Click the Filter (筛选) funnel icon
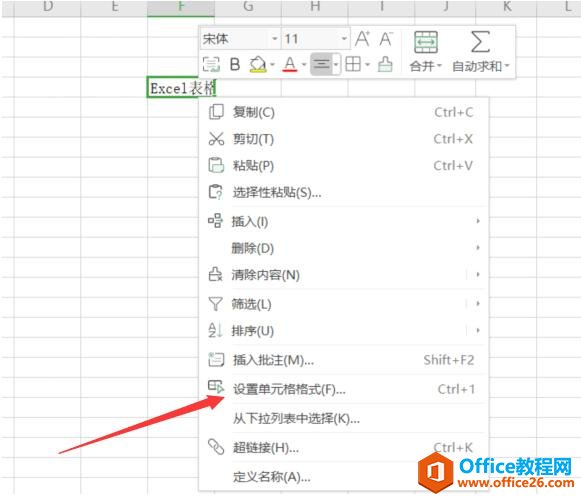The width and height of the screenshot is (581, 500). (215, 304)
